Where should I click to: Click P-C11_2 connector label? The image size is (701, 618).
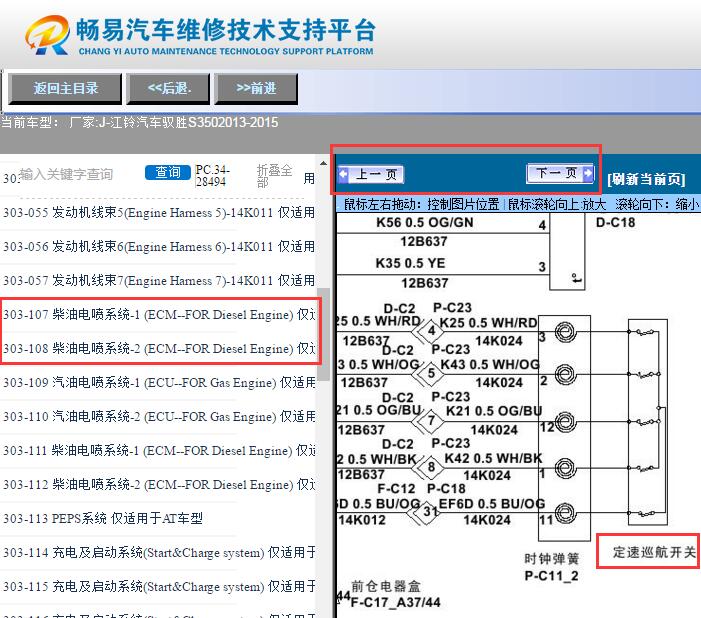pos(551,576)
